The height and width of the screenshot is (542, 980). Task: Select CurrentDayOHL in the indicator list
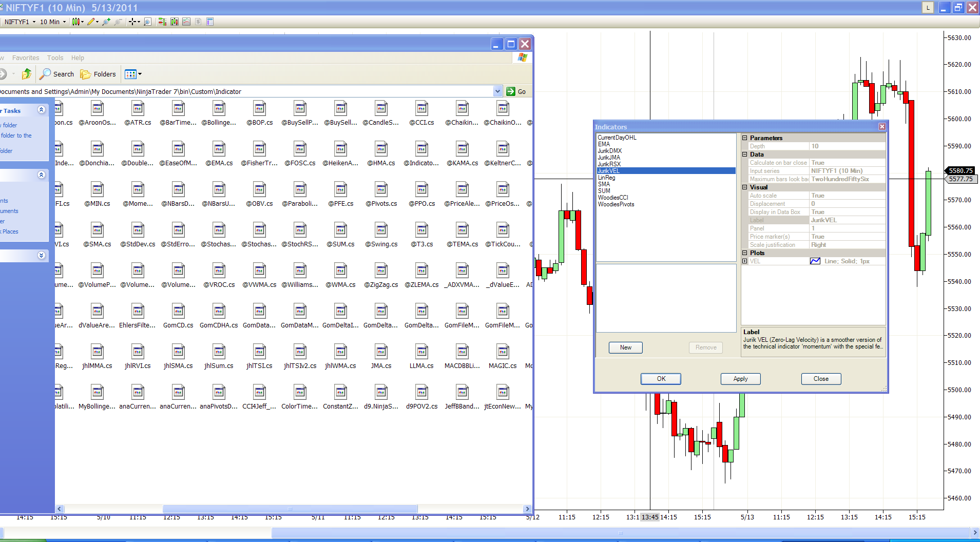[x=617, y=138]
